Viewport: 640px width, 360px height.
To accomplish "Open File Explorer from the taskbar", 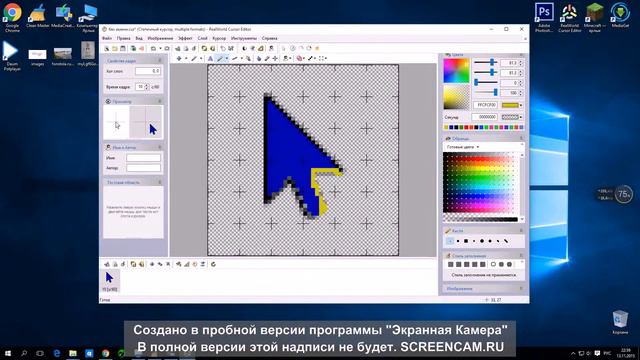I will [73, 353].
